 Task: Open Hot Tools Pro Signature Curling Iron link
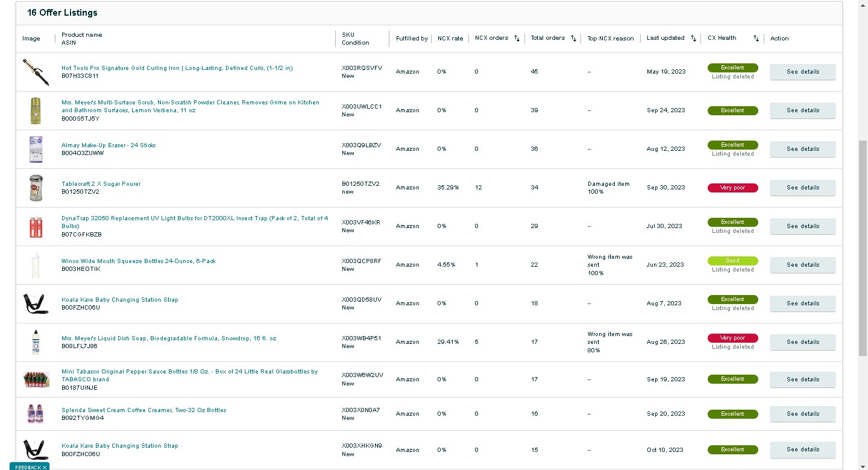[177, 68]
